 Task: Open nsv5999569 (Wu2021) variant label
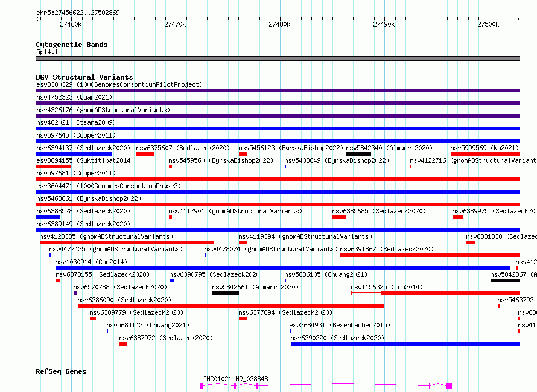click(x=485, y=148)
